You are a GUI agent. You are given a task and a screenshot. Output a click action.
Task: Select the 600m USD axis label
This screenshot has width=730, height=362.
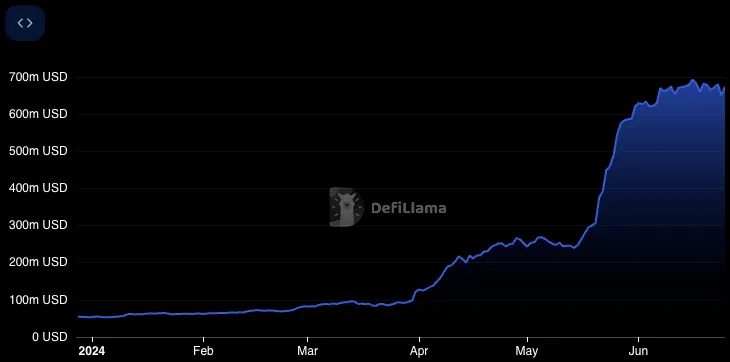point(38,114)
